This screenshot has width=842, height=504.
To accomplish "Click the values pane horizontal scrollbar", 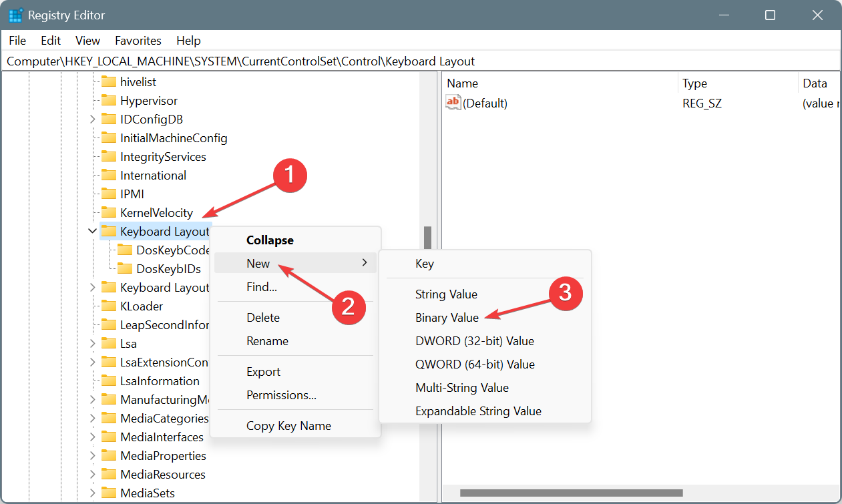I will [572, 493].
